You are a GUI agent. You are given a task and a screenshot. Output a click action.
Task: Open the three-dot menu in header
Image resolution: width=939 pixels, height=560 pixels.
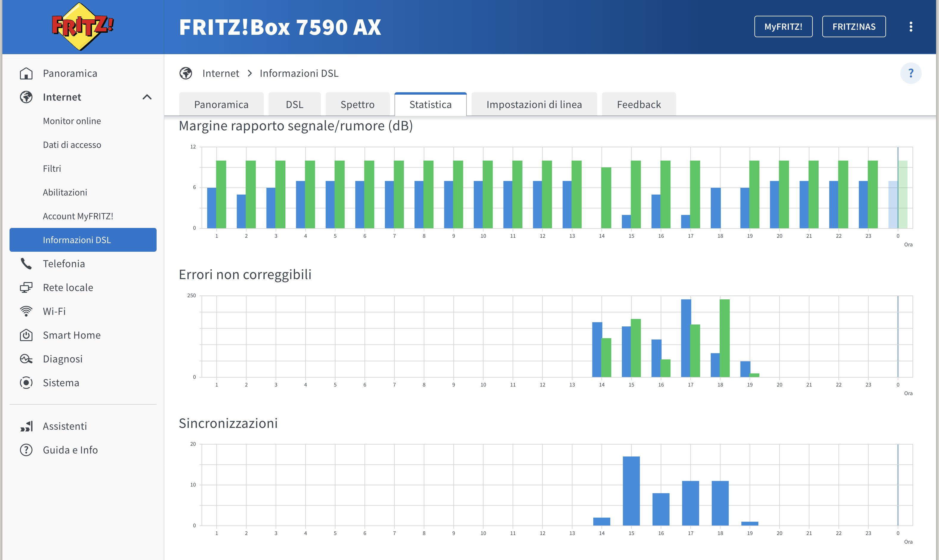(x=911, y=26)
